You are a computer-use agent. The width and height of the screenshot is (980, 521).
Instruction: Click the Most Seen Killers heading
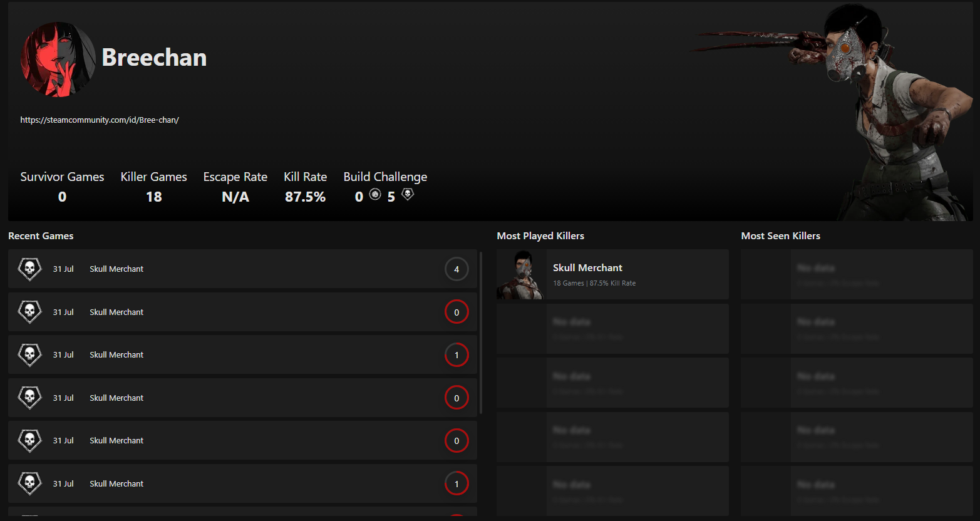[781, 236]
